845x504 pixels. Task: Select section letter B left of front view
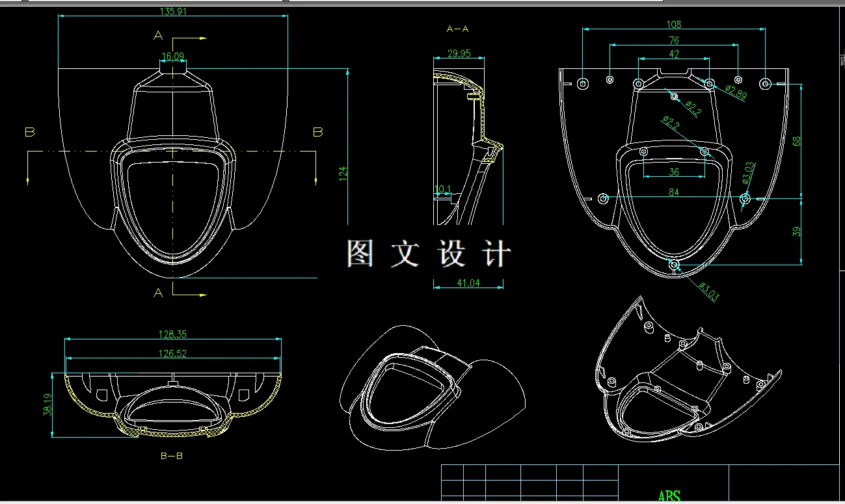click(29, 132)
